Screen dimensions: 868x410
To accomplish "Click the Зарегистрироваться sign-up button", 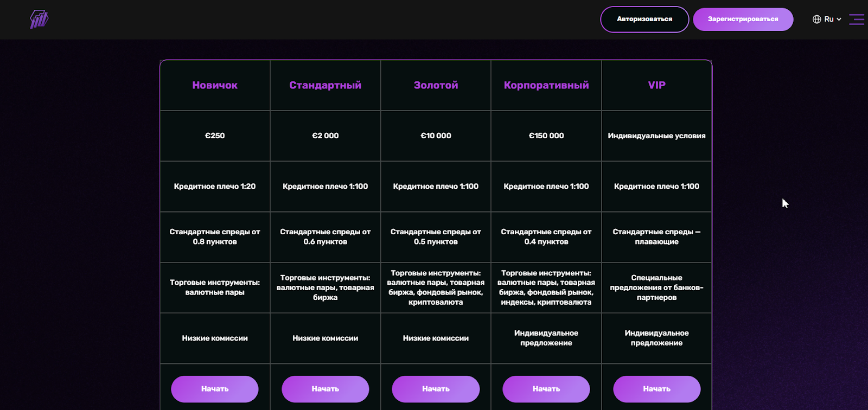I will (x=743, y=20).
